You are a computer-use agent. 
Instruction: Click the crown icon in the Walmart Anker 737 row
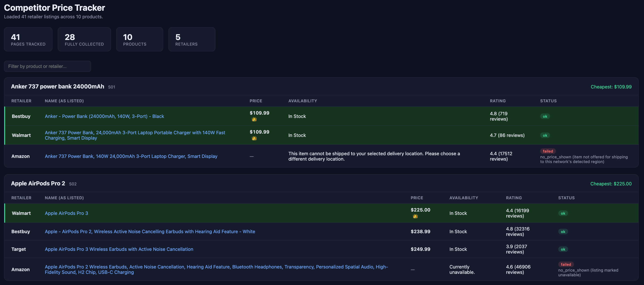click(254, 138)
